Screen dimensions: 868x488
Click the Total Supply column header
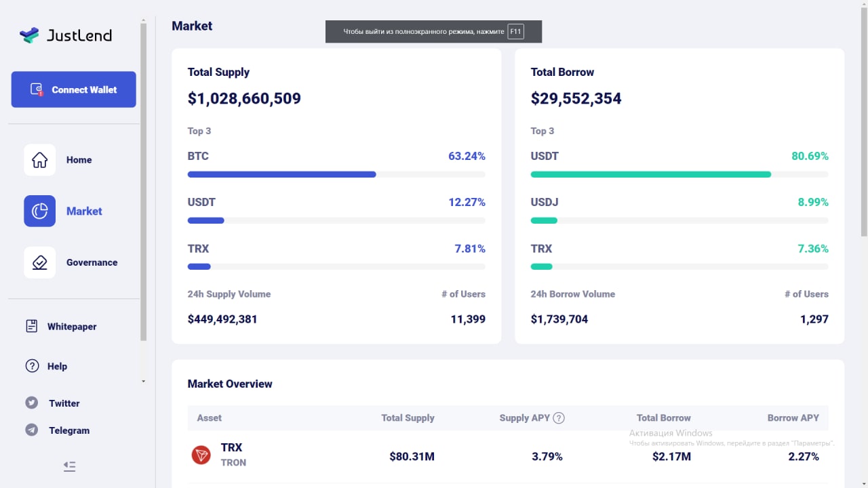click(408, 418)
